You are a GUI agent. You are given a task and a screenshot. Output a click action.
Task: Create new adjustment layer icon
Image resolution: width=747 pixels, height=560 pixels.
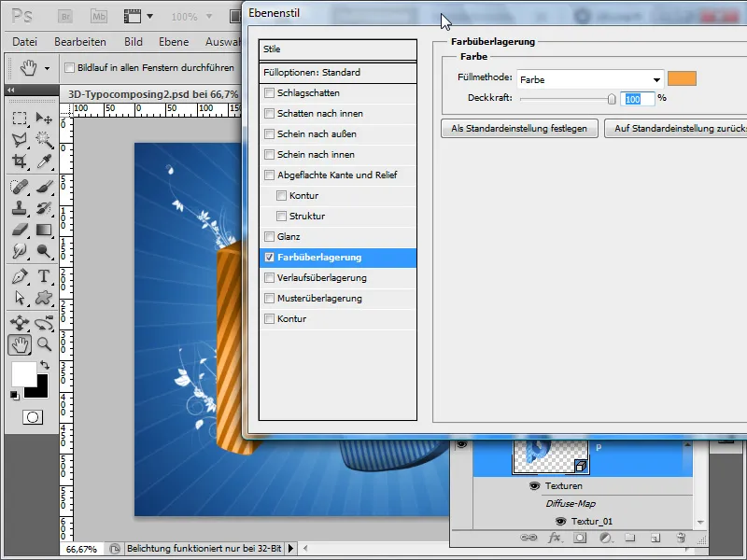tap(605, 538)
